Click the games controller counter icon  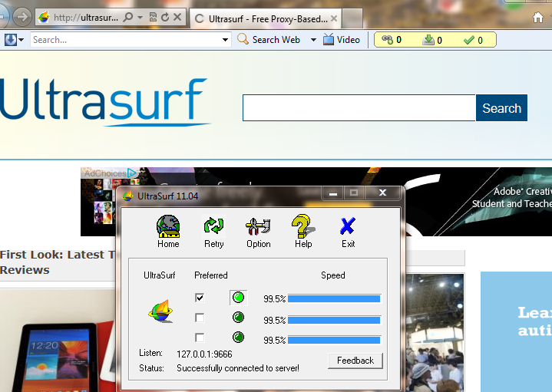[x=387, y=40]
